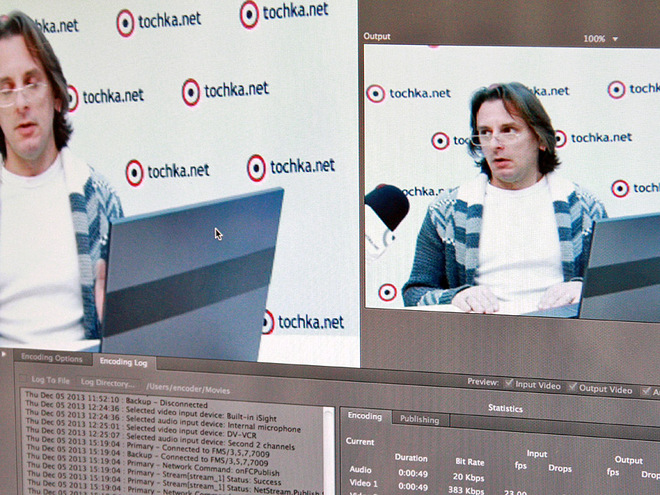Collapse the bottom panel using the disclosure triangle
Image resolution: width=660 pixels, height=495 pixels.
tap(4, 353)
